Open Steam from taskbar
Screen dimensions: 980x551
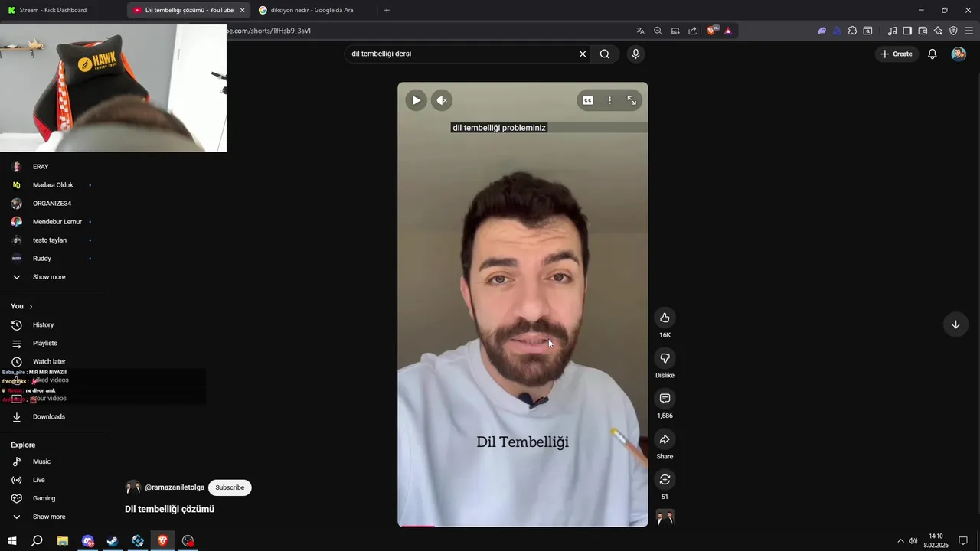point(113,541)
